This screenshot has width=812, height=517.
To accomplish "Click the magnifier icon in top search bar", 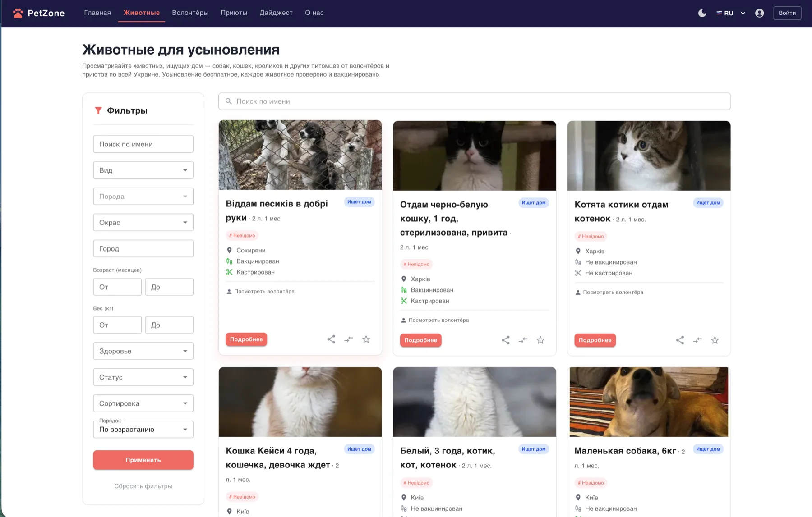I will (x=229, y=101).
